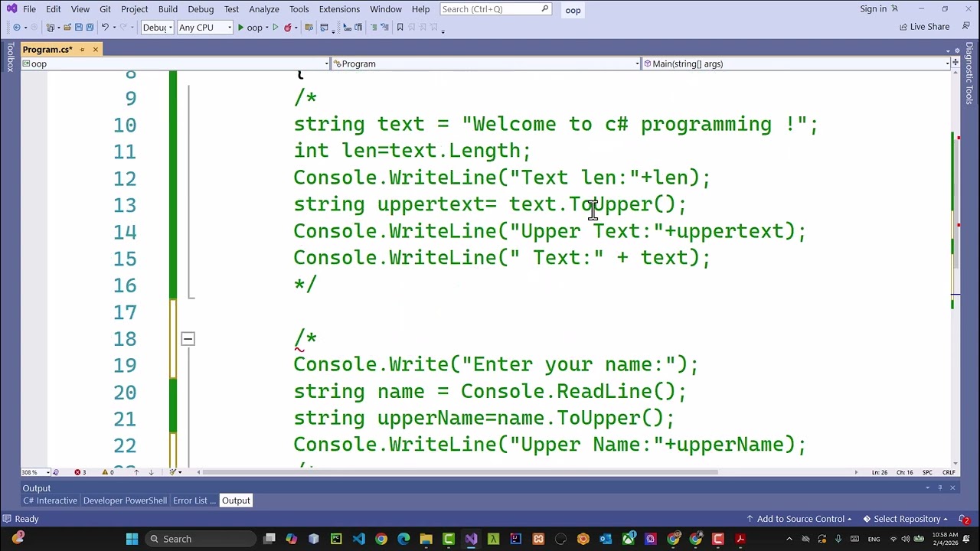Open the Build menu
Screen dimensions: 980x551
point(168,9)
